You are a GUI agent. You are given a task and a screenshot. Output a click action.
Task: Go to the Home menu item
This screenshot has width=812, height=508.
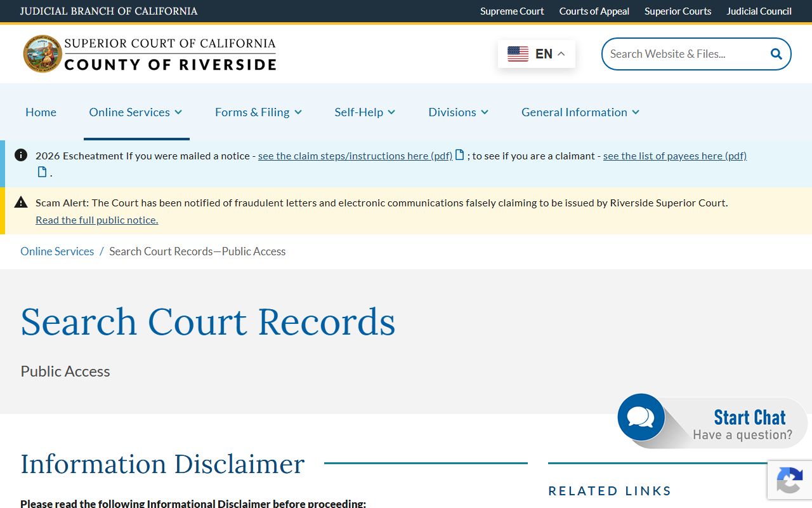click(x=41, y=112)
